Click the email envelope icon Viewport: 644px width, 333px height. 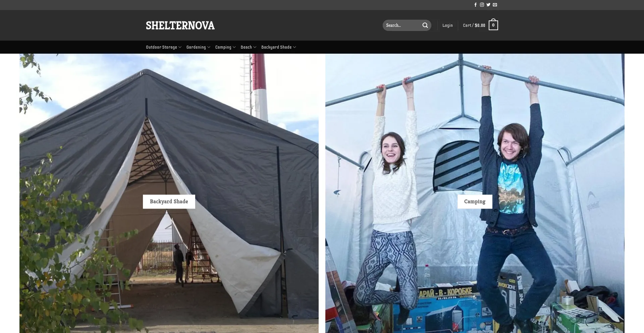pyautogui.click(x=495, y=5)
